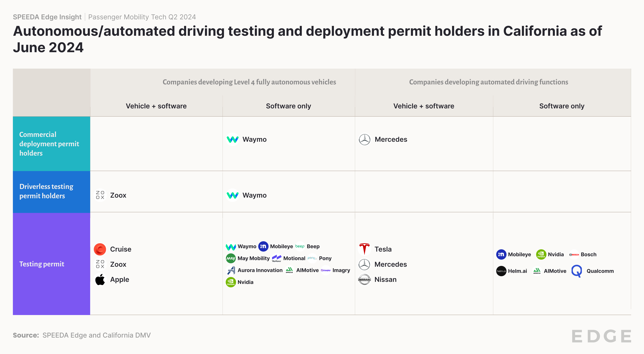
Task: Click the green Beep logo
Action: [300, 247]
